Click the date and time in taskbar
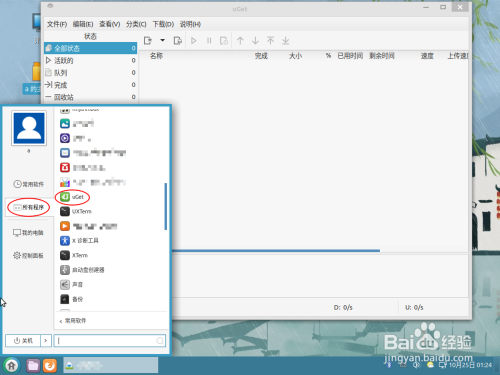This screenshot has height=375, width=500. pos(470,365)
